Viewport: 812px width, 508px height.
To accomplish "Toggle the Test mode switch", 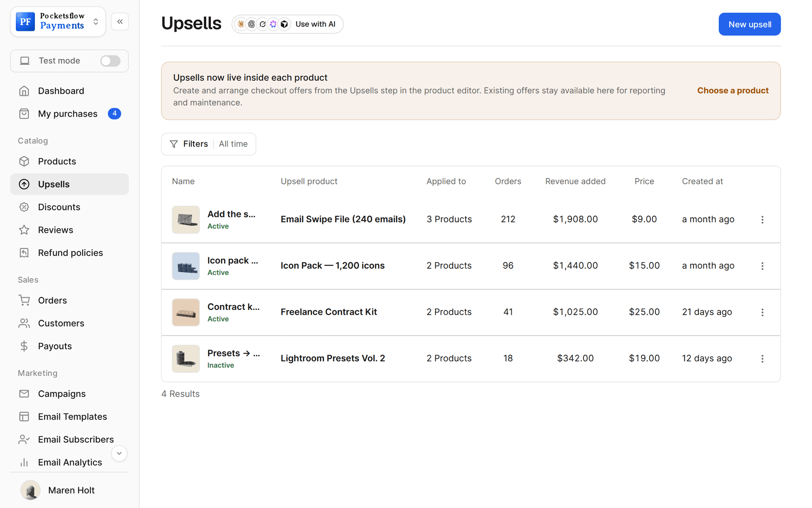I will [110, 61].
